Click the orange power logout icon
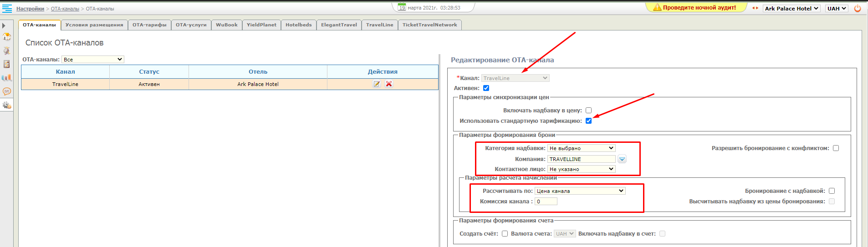 coord(858,8)
